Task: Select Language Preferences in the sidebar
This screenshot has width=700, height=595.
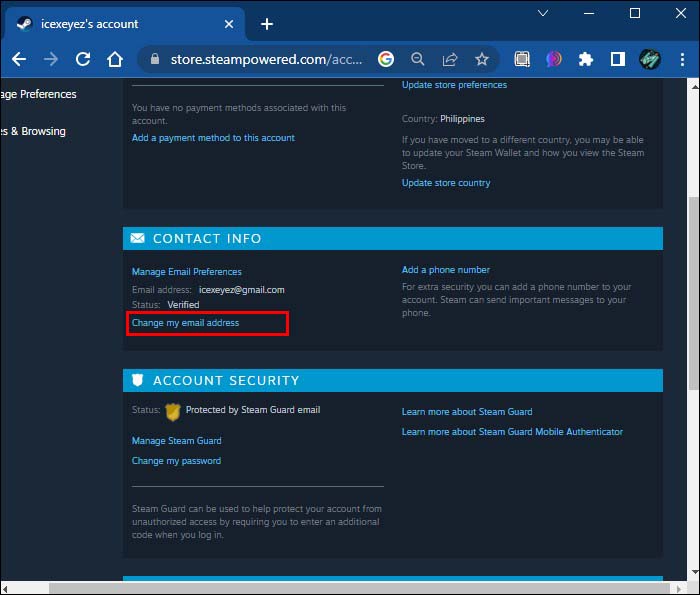Action: [x=38, y=94]
